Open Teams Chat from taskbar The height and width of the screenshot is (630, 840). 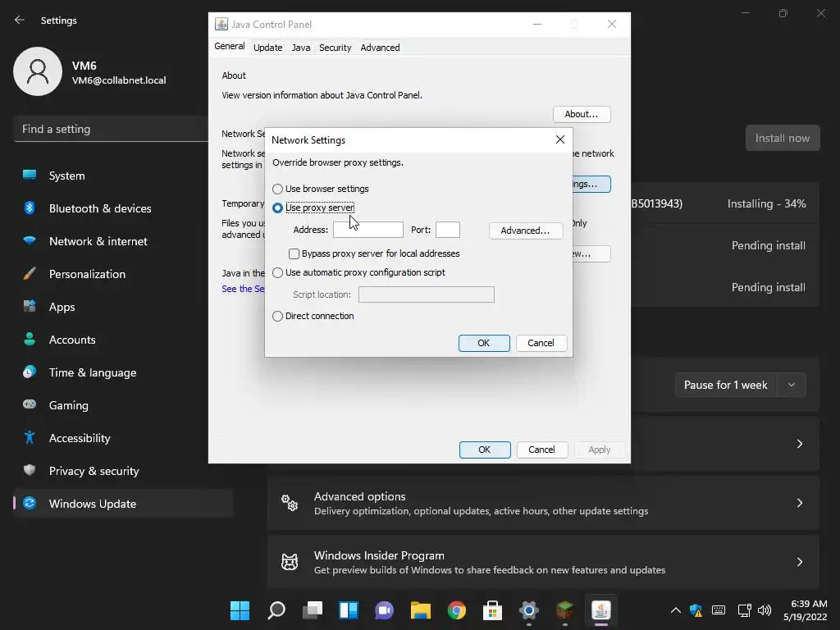click(x=384, y=610)
